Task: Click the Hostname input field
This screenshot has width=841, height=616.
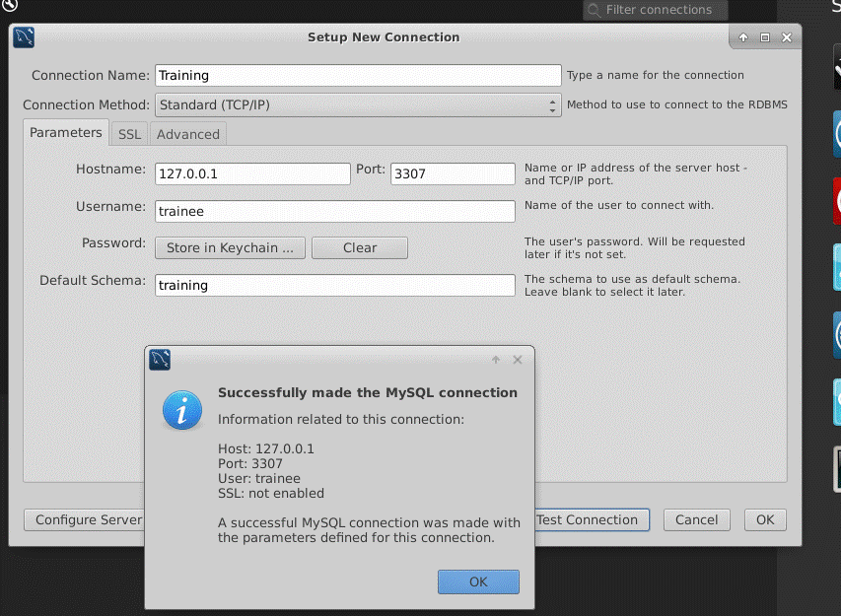Action: tap(252, 174)
